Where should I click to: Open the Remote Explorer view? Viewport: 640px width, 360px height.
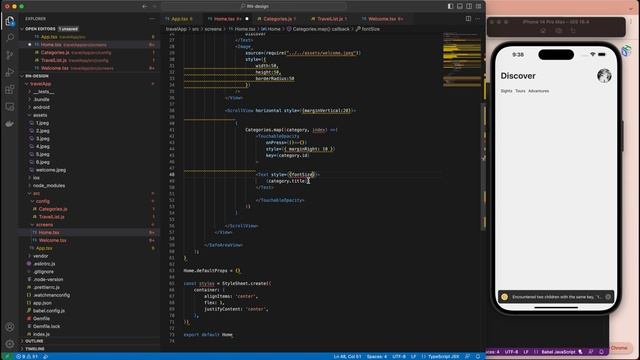tap(10, 107)
